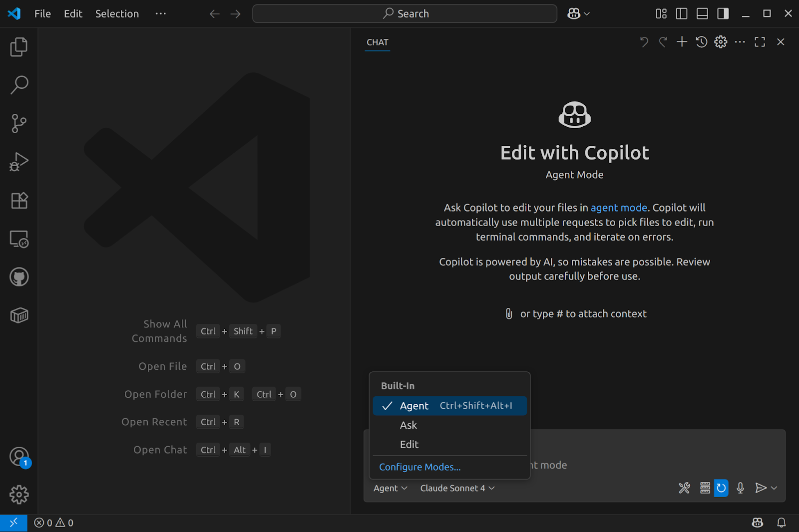Click the Open Recent label
Viewport: 799px width, 532px height.
point(154,422)
